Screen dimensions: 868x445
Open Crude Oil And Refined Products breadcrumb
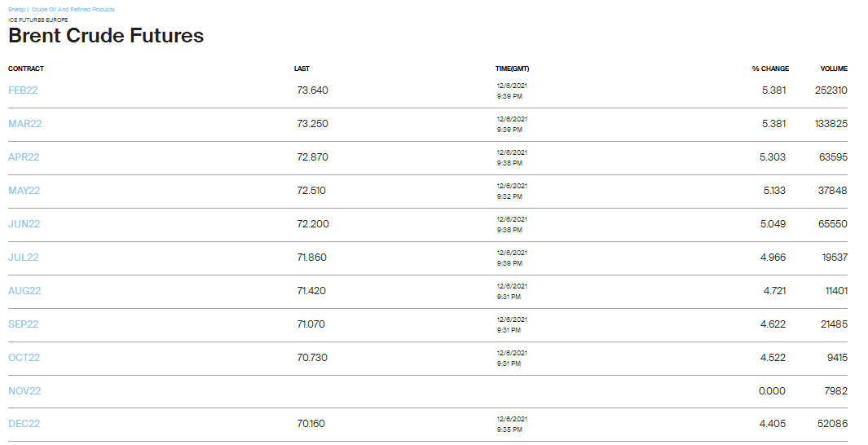[73, 10]
